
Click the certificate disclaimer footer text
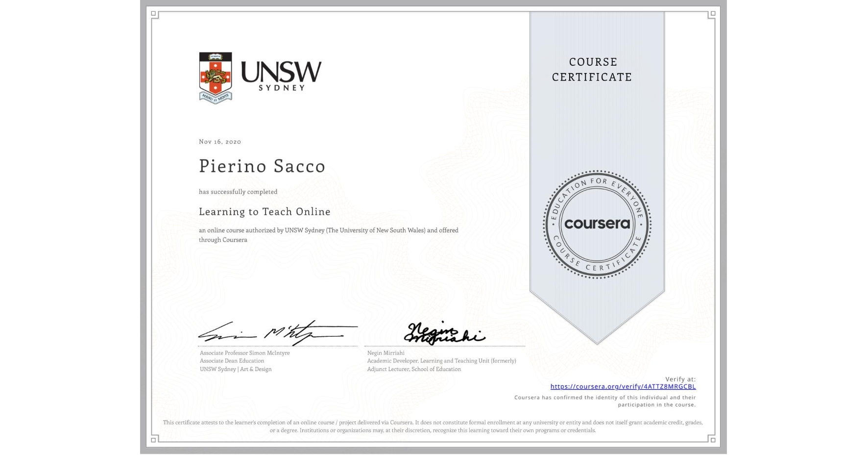(433, 426)
